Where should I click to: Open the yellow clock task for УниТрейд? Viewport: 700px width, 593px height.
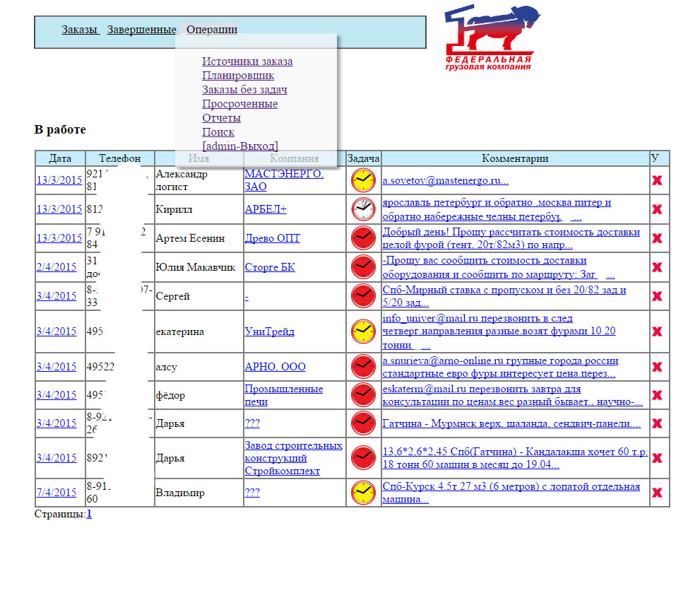[363, 331]
